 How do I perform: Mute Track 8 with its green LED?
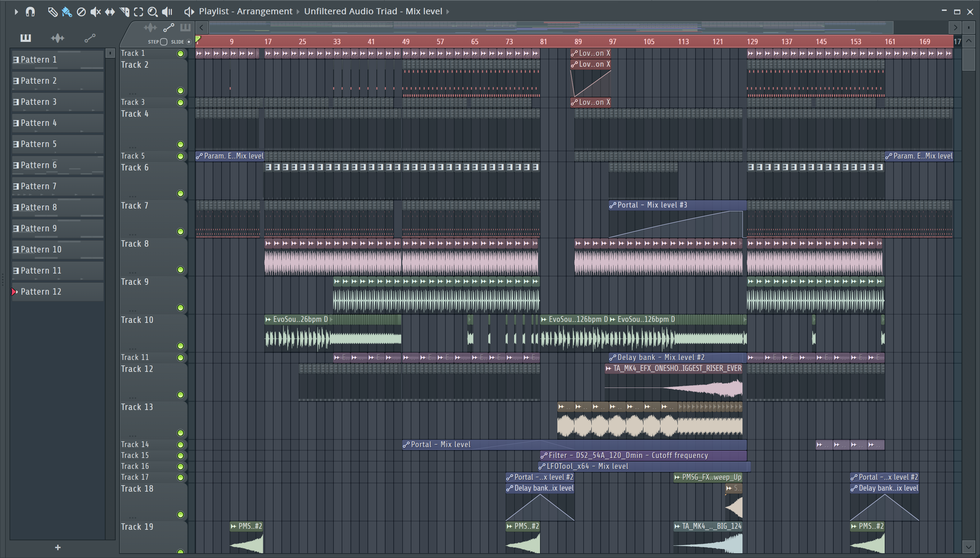tap(180, 270)
